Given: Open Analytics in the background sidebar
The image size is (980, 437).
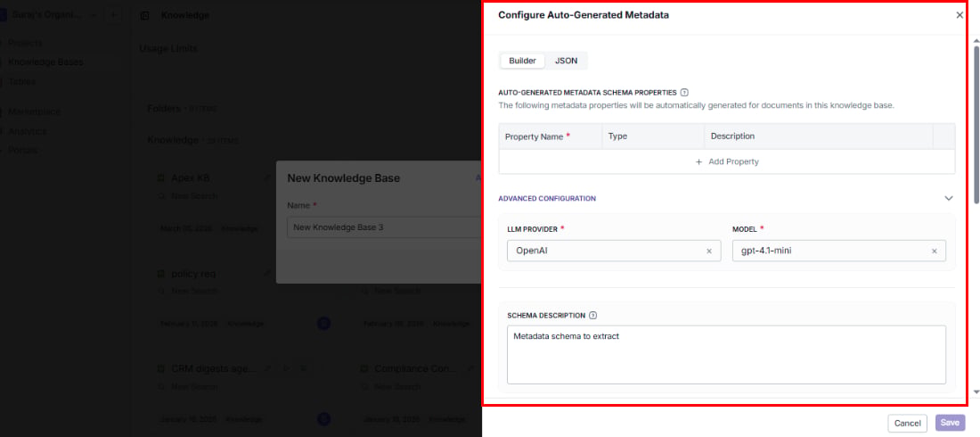Looking at the screenshot, I should (x=27, y=131).
